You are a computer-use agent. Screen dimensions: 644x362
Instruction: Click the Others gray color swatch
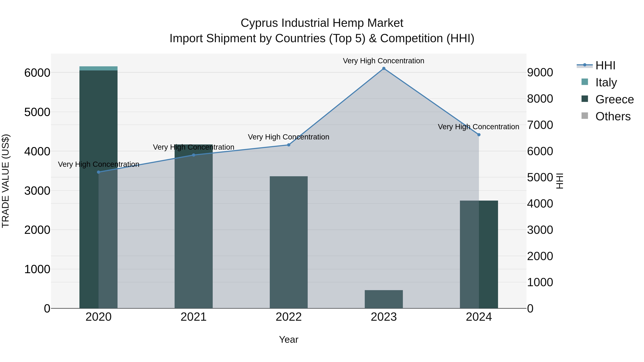[585, 116]
